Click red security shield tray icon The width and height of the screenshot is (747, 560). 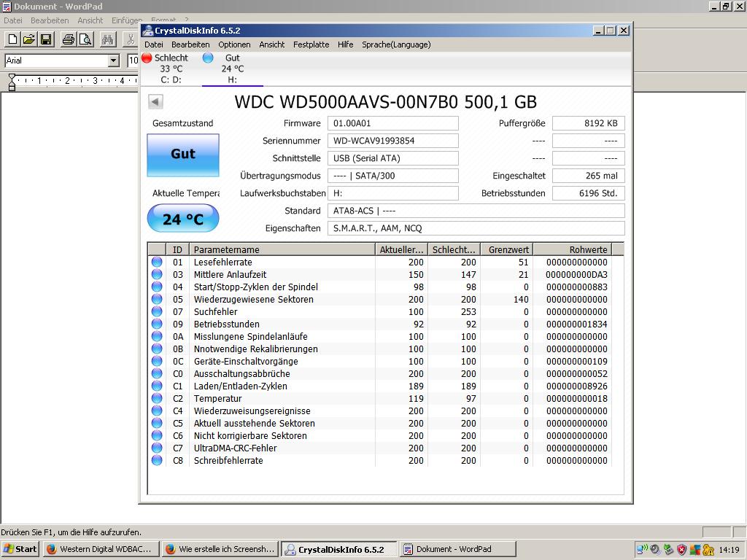tap(682, 549)
